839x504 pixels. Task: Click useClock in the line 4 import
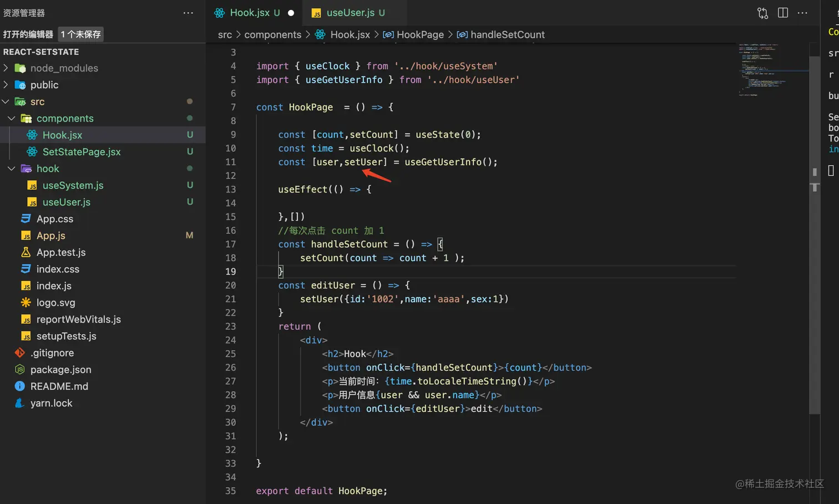click(327, 66)
